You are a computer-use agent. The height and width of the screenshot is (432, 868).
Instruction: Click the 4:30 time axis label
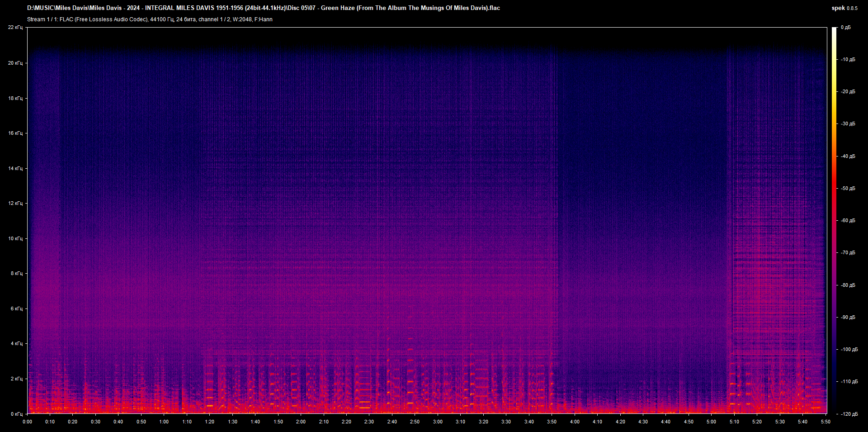(643, 422)
